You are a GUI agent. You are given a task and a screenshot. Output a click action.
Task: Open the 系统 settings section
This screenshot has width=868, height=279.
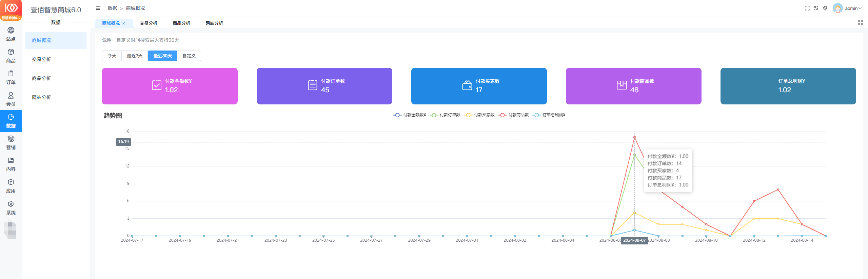(11, 208)
